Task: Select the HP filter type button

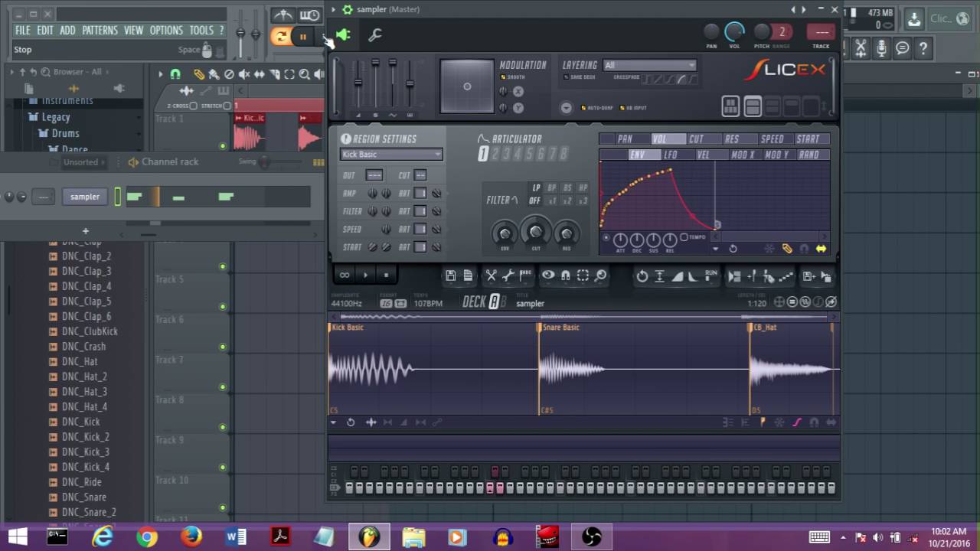Action: click(x=583, y=188)
